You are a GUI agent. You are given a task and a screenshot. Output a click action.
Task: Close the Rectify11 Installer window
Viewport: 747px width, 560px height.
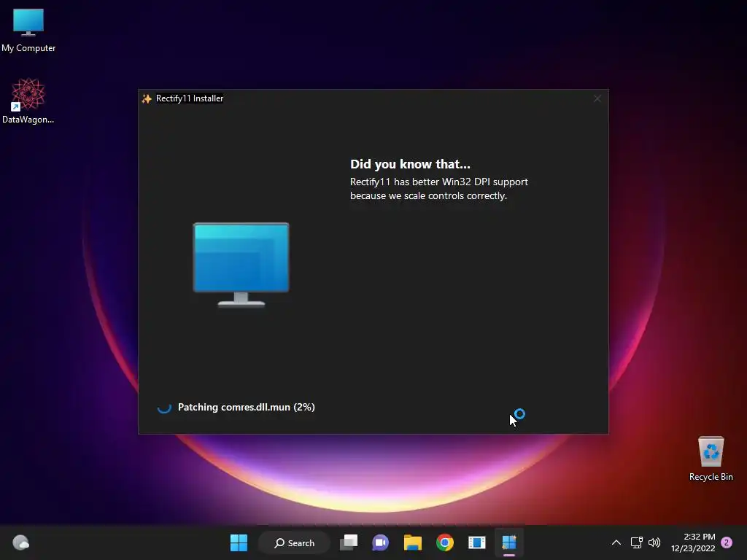[597, 98]
